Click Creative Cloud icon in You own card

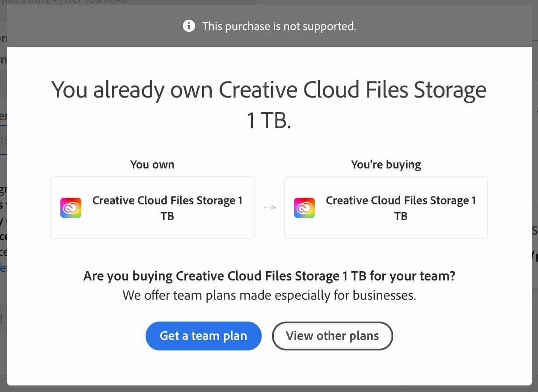[71, 208]
